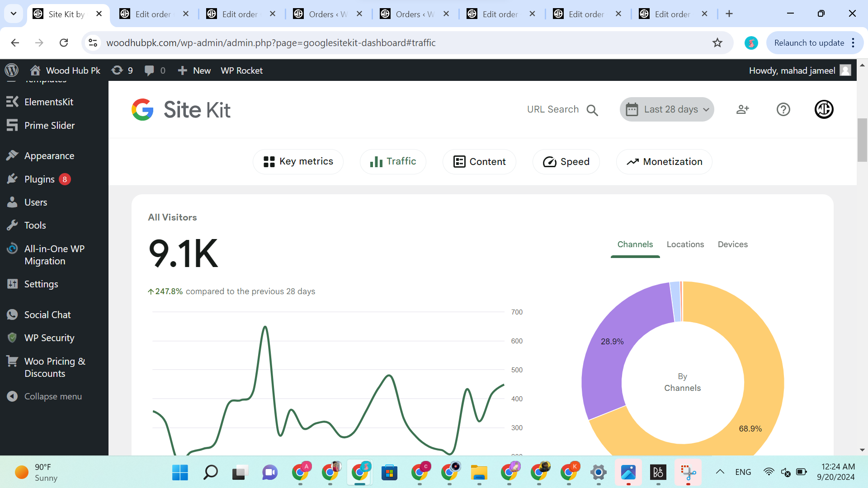Jump to the Content section
The height and width of the screenshot is (488, 868).
479,162
